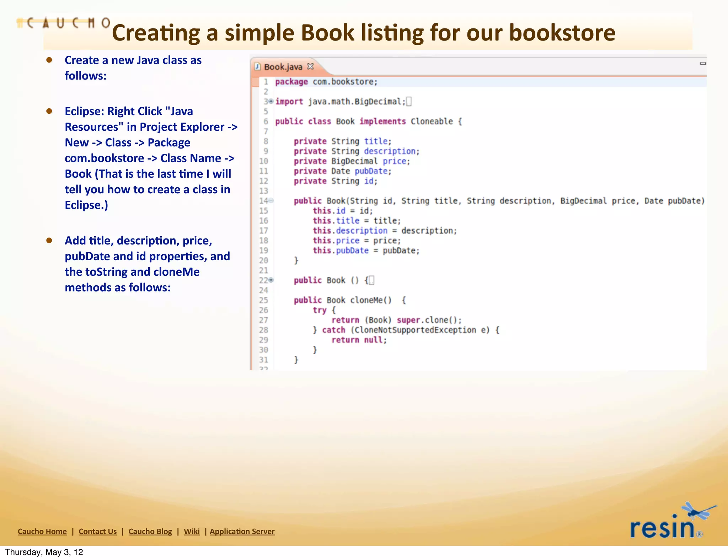
Task: Open the Wiki link
Action: 192,532
